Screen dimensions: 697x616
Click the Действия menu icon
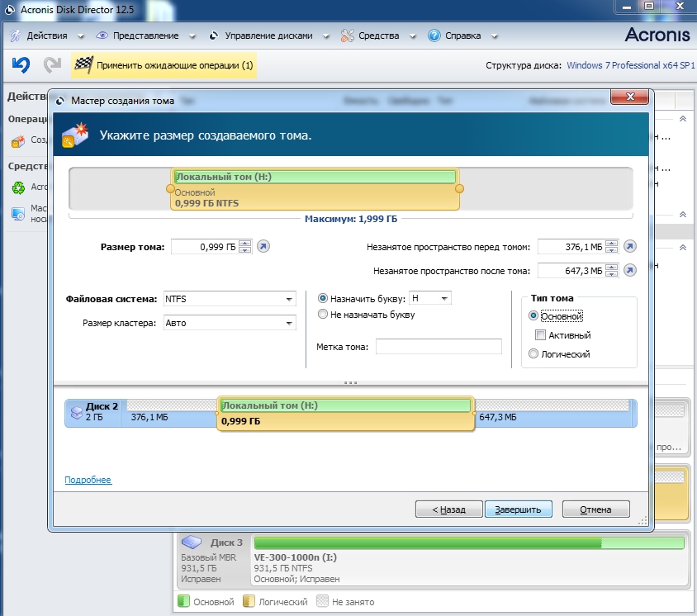coord(15,36)
